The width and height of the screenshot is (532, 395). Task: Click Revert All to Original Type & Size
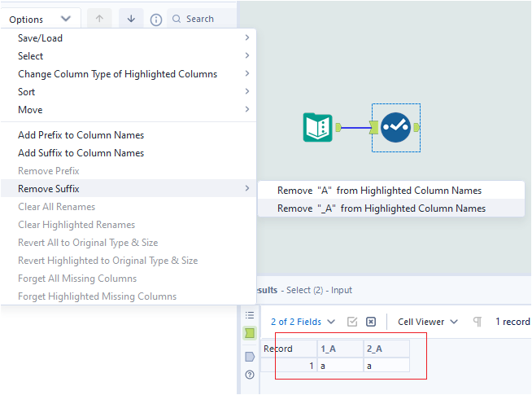click(x=129, y=243)
